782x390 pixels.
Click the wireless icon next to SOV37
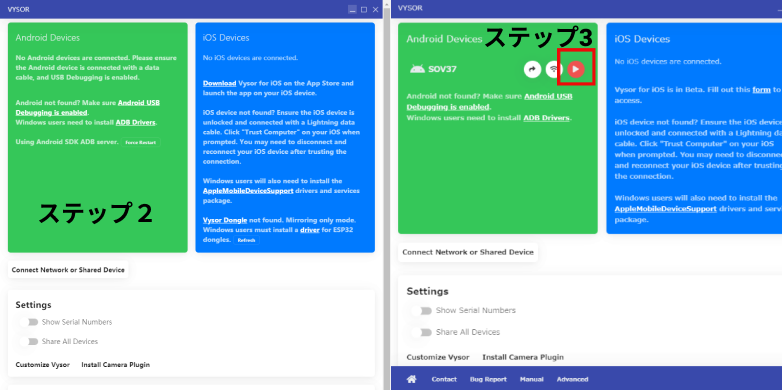[x=554, y=69]
